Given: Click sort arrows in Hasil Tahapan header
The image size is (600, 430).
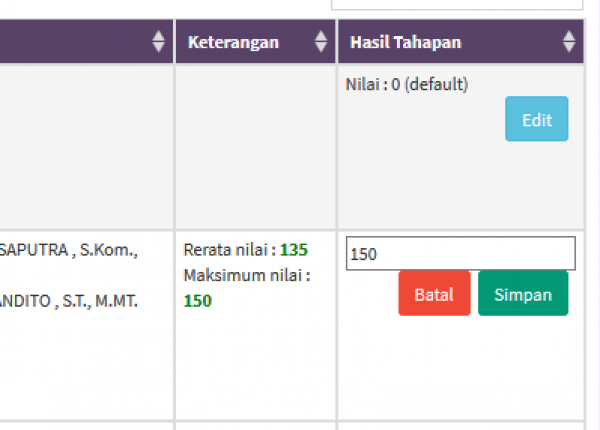Looking at the screenshot, I should (x=569, y=41).
